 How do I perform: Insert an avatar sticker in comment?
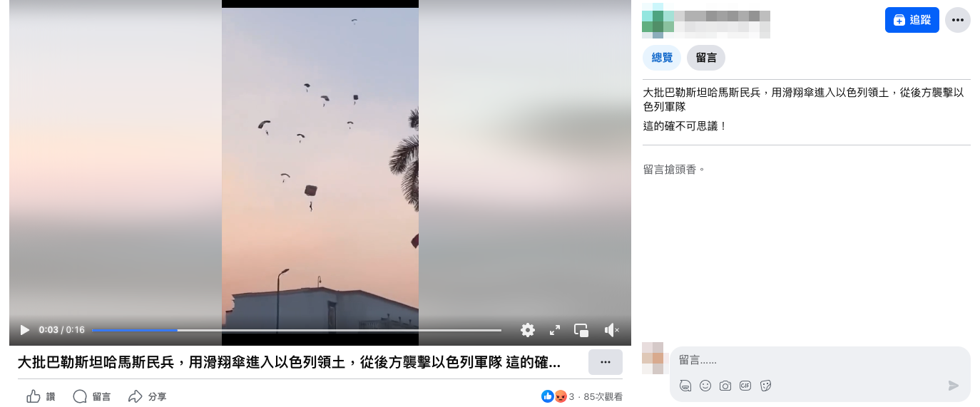[685, 386]
